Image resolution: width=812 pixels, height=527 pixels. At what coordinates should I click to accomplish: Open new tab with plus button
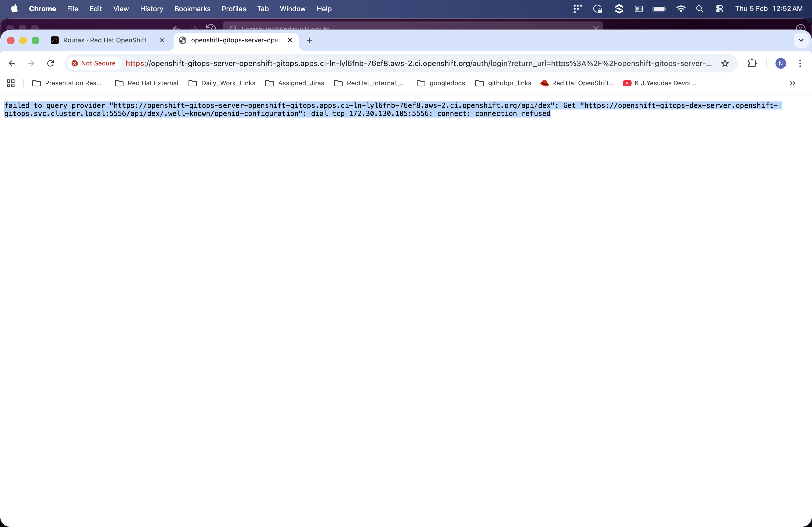[309, 40]
